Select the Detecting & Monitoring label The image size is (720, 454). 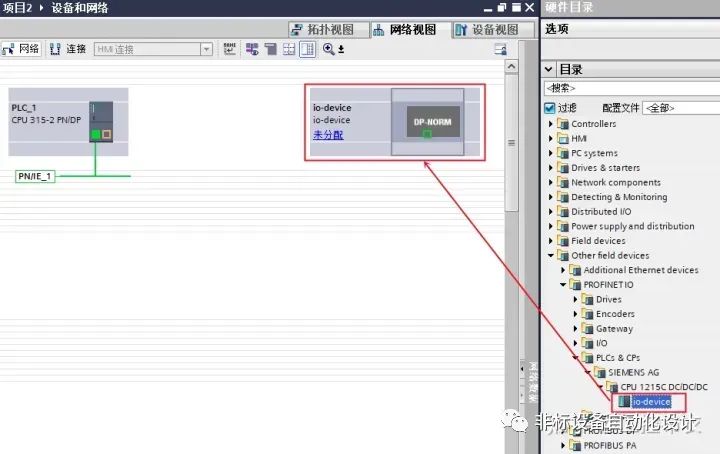[619, 197]
